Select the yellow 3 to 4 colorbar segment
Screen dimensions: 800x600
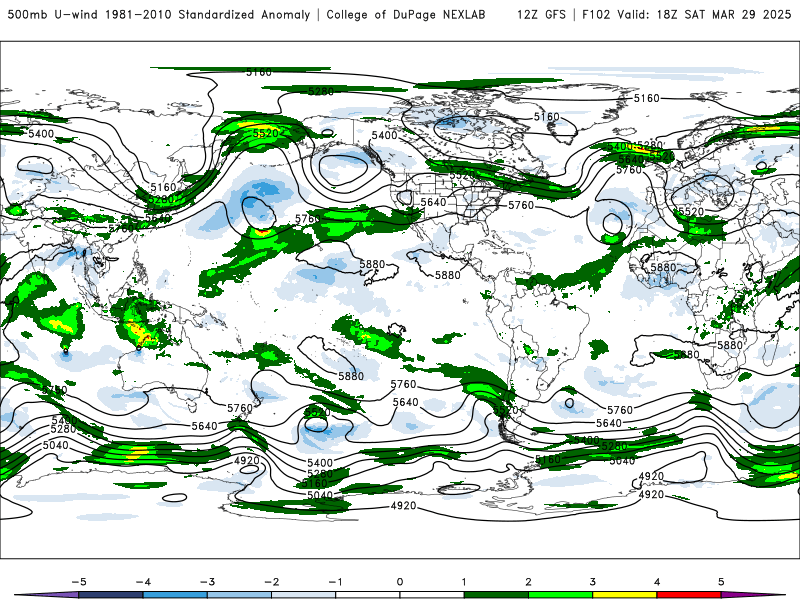[625, 595]
